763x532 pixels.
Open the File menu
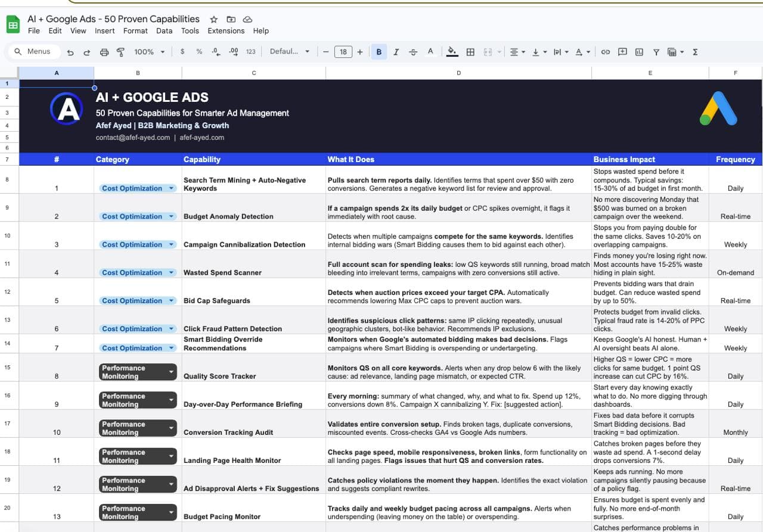(34, 31)
